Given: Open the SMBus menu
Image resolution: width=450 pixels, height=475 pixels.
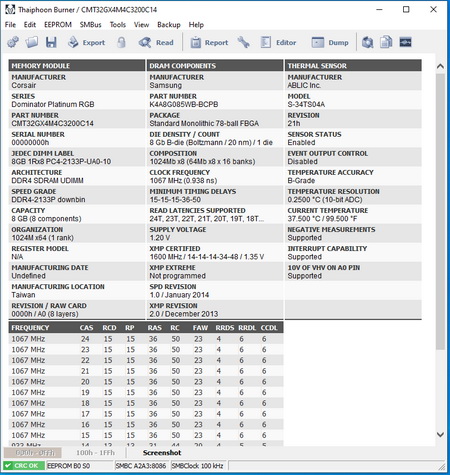Looking at the screenshot, I should (91, 25).
